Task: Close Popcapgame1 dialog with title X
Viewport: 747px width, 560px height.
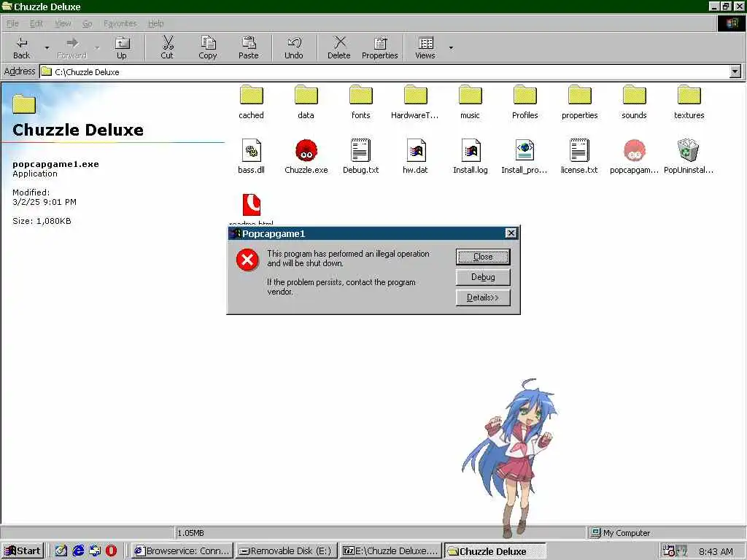Action: tap(511, 233)
